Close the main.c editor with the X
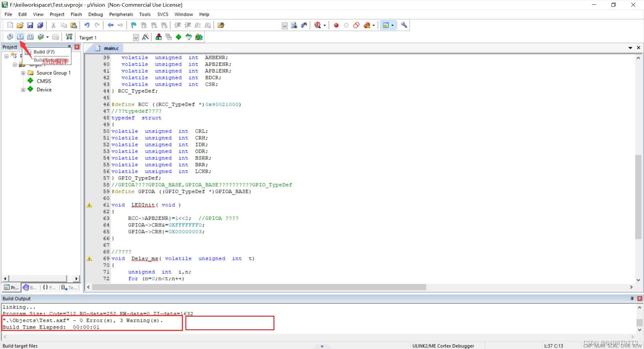 638,48
